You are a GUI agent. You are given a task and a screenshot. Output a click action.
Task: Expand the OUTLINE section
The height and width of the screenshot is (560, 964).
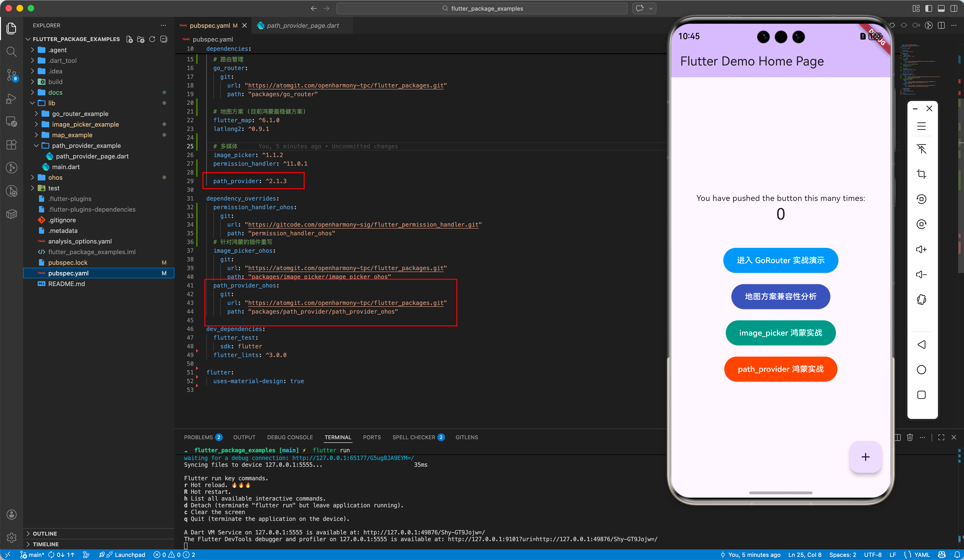point(44,533)
